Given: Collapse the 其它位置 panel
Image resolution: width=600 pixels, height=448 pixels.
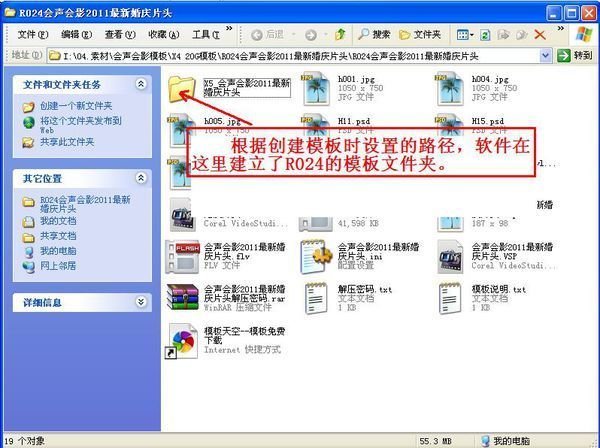Looking at the screenshot, I should (x=141, y=177).
